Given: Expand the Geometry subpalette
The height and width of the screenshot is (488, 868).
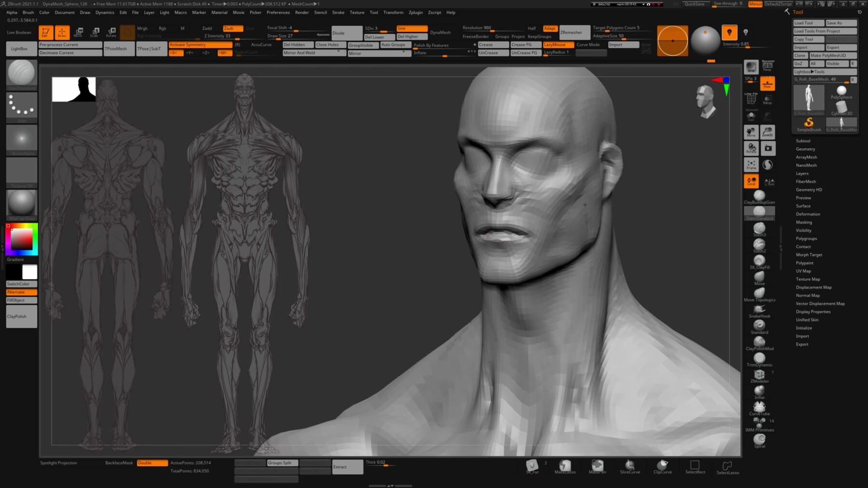Looking at the screenshot, I should [x=805, y=149].
